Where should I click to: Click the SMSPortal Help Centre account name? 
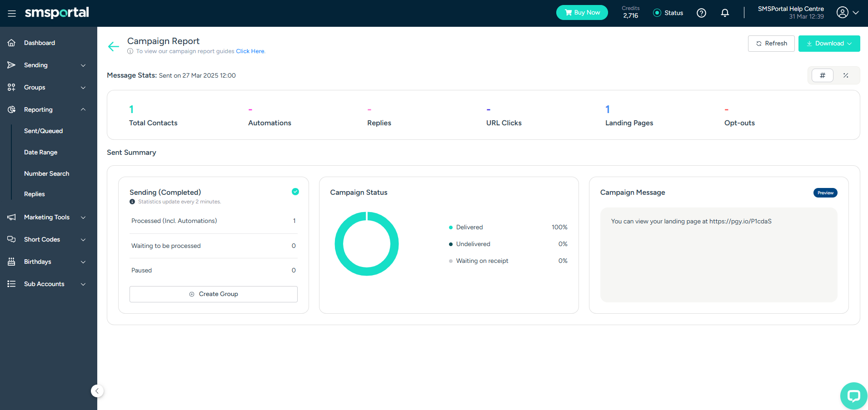791,9
